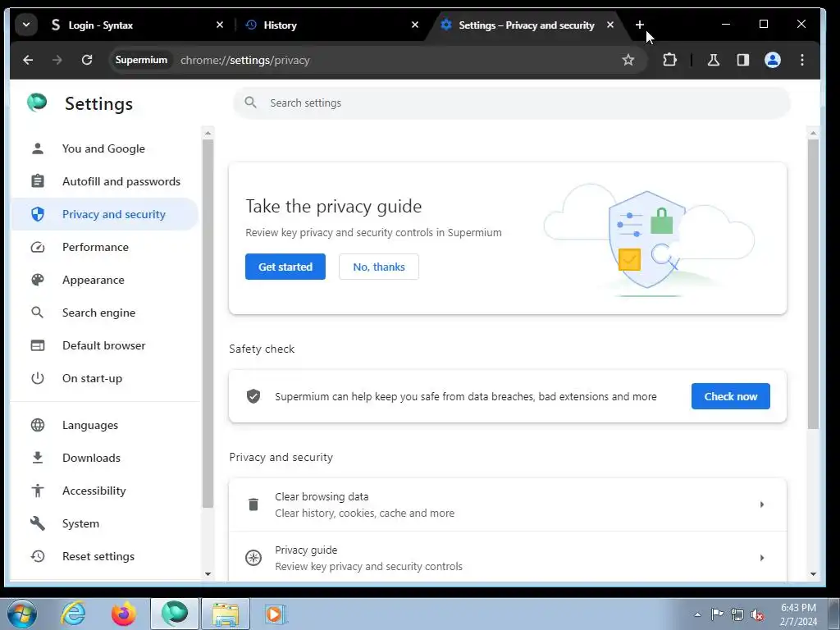
Task: Open Performance settings
Action: 105,247
